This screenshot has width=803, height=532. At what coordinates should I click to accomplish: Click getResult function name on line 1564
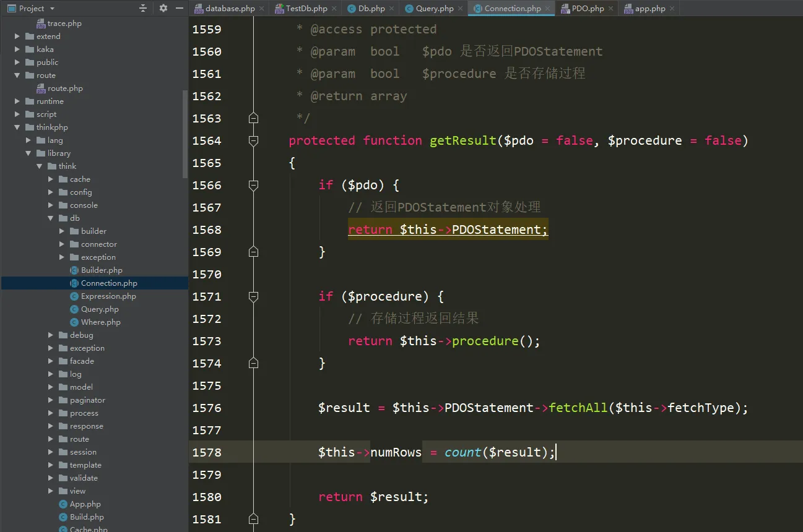point(463,140)
